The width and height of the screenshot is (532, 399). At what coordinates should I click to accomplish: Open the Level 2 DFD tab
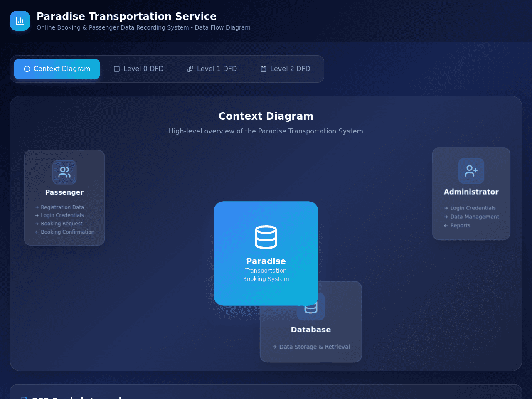pos(286,69)
